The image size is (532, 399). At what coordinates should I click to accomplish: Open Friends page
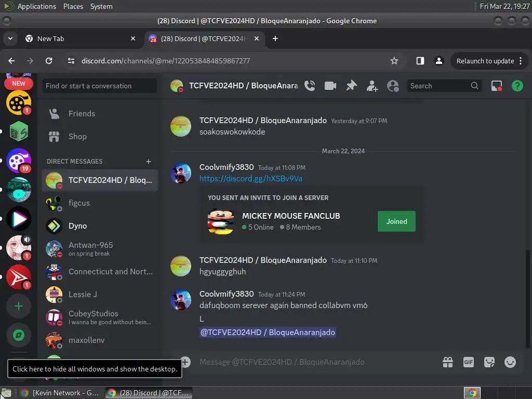(x=100, y=114)
